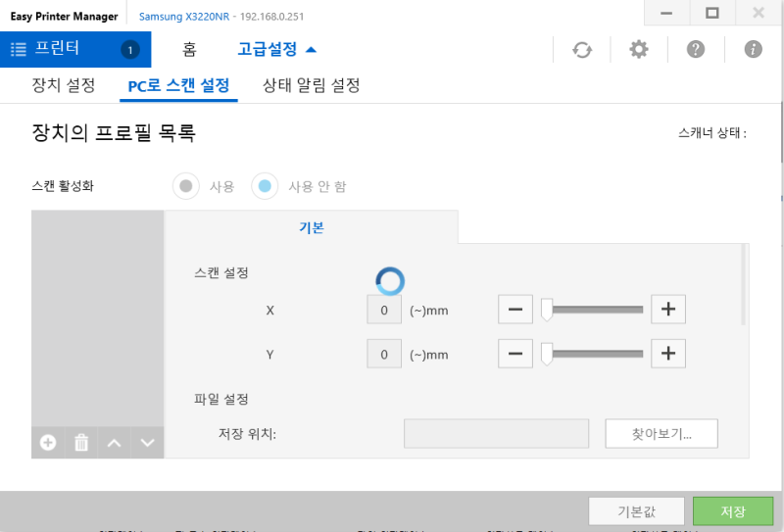Go to the 홈 tab
784x532 pixels.
point(189,49)
